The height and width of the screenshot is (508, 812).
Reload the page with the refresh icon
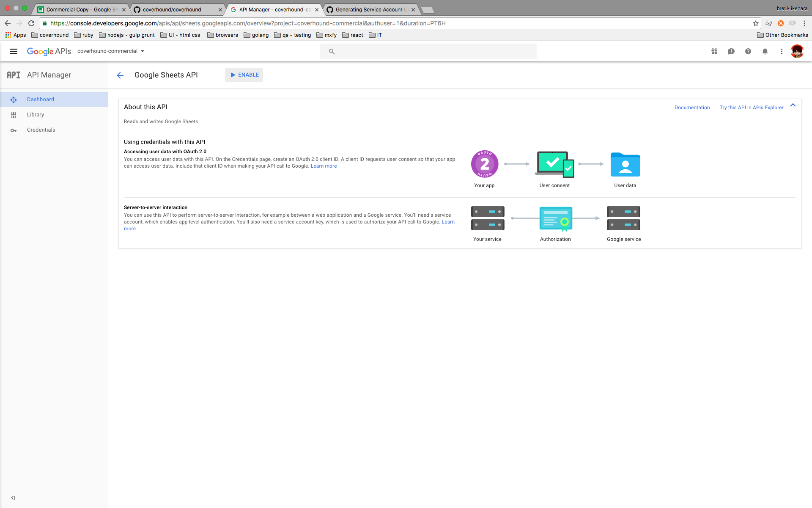(31, 23)
